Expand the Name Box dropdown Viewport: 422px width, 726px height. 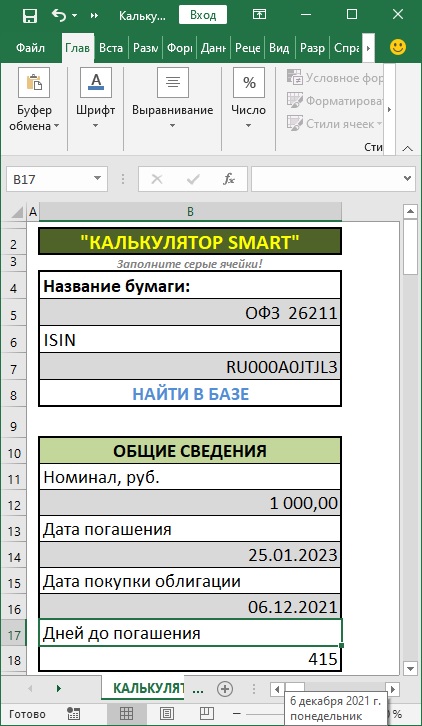97,179
